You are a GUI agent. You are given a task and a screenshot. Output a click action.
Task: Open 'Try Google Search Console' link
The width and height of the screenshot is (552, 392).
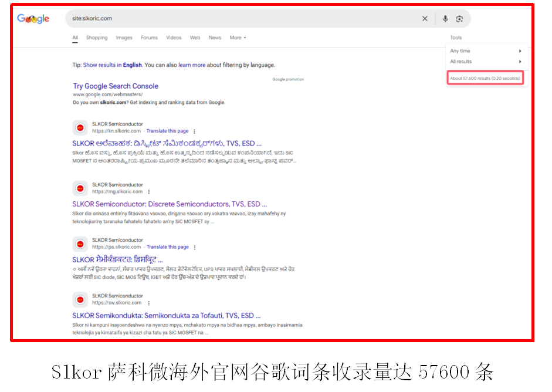pyautogui.click(x=116, y=86)
